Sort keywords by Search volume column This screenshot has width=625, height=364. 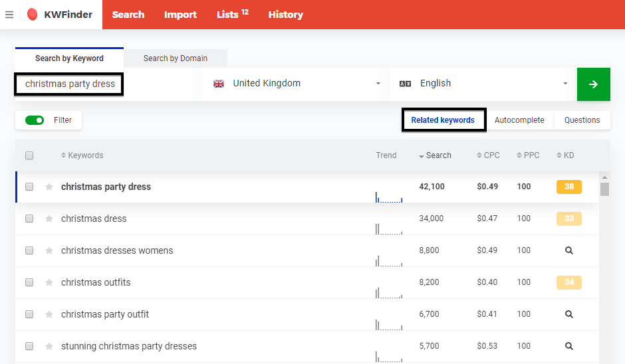[436, 155]
